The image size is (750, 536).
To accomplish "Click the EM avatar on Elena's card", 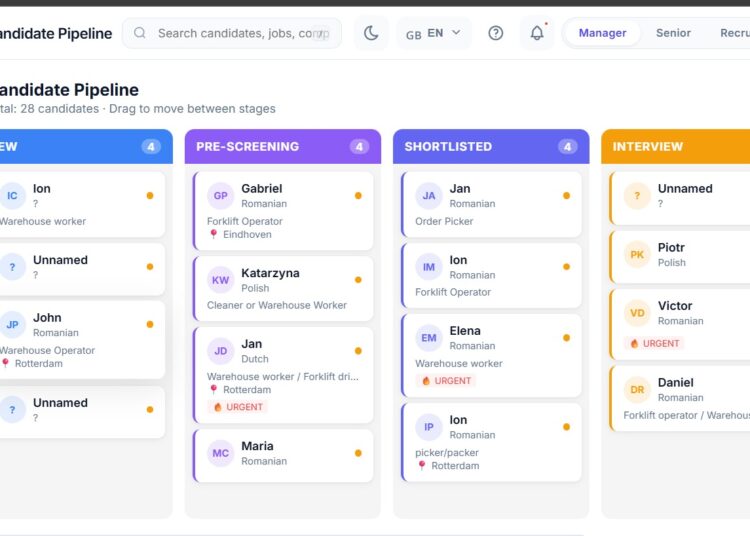I will 429,338.
